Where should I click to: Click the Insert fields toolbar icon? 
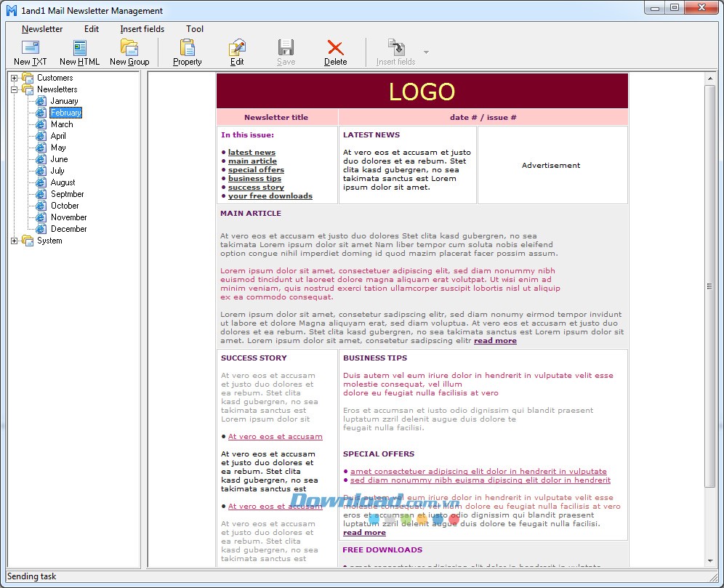(x=395, y=48)
